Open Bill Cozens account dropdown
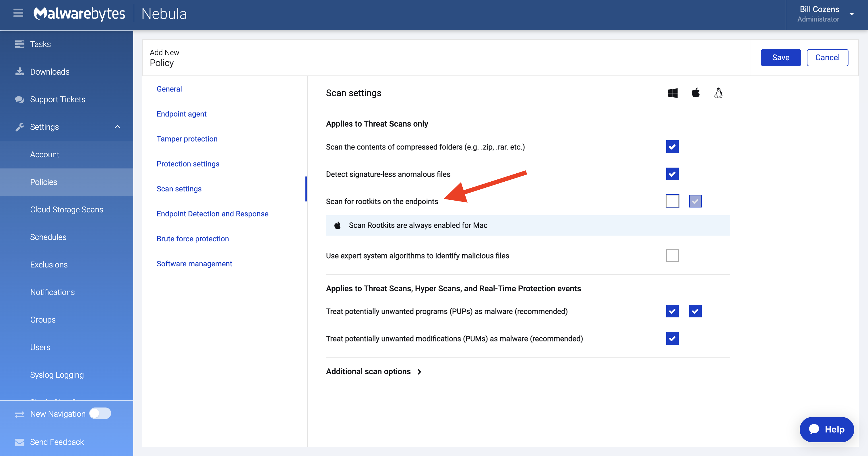Image resolution: width=868 pixels, height=456 pixels. point(851,14)
